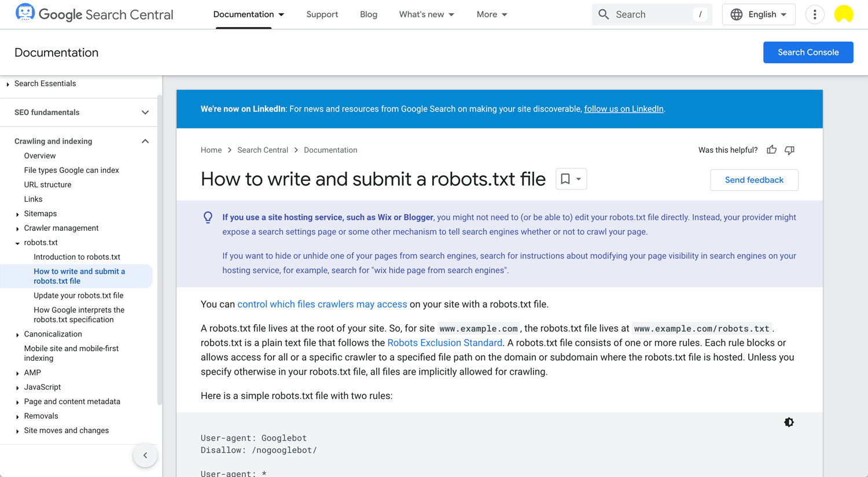Select How to write and submit robots.txt
This screenshot has width=868, height=477.
79,276
